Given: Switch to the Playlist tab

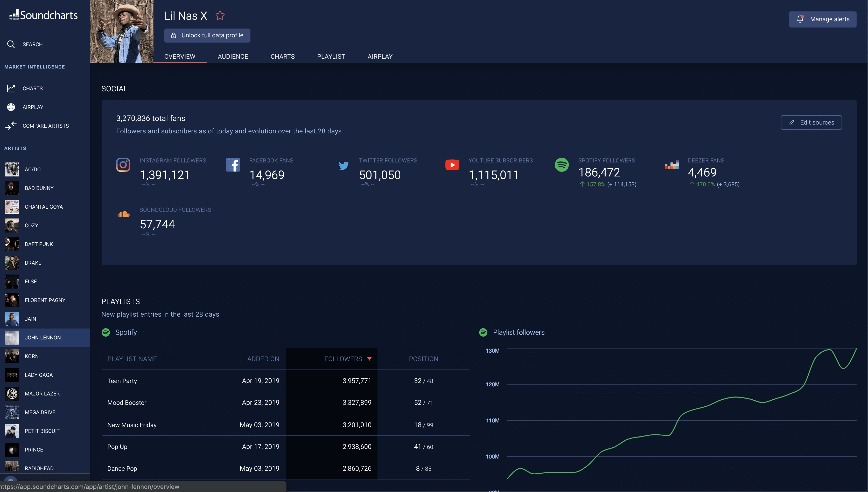Looking at the screenshot, I should pyautogui.click(x=331, y=56).
